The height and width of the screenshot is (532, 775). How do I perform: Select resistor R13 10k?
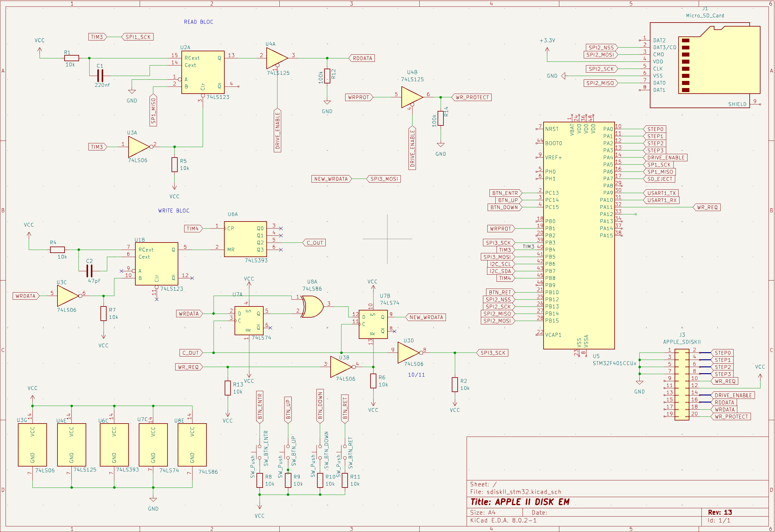pyautogui.click(x=228, y=388)
